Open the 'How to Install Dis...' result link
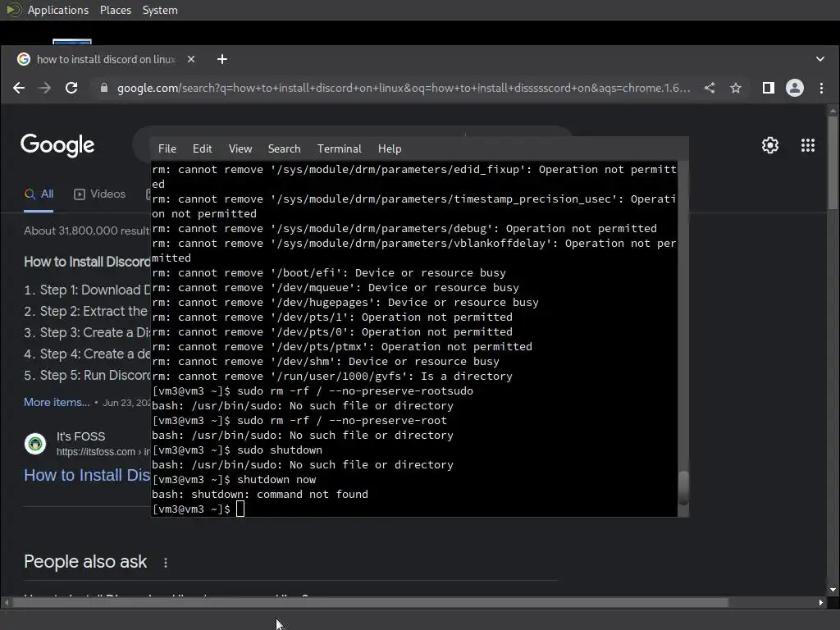840x630 pixels. (x=87, y=475)
